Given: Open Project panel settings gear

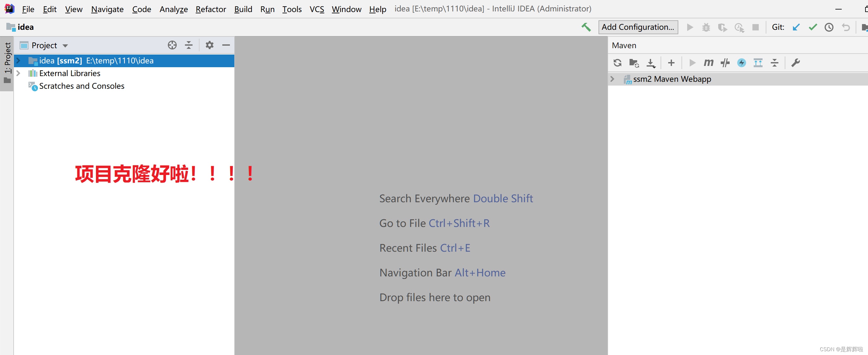Looking at the screenshot, I should pyautogui.click(x=209, y=45).
